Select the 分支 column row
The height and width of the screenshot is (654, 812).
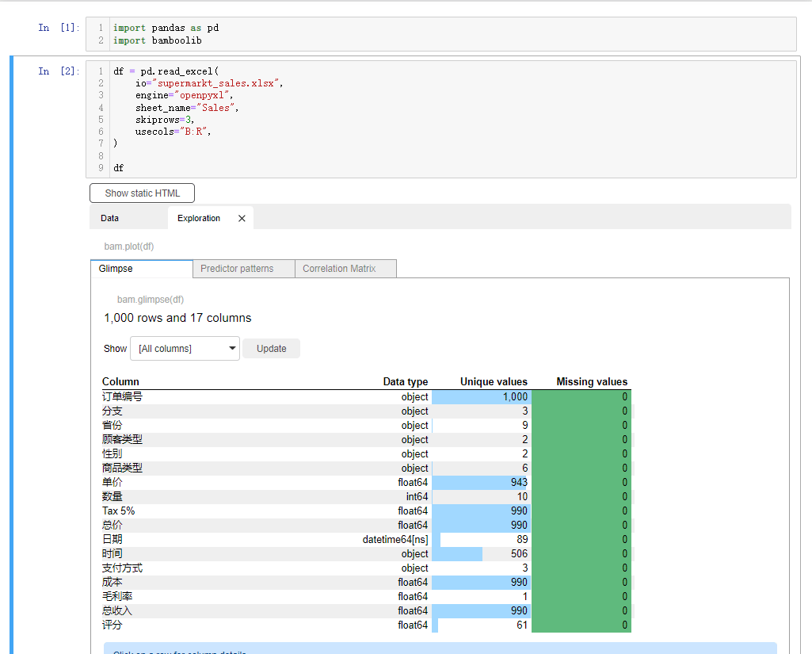[367, 411]
